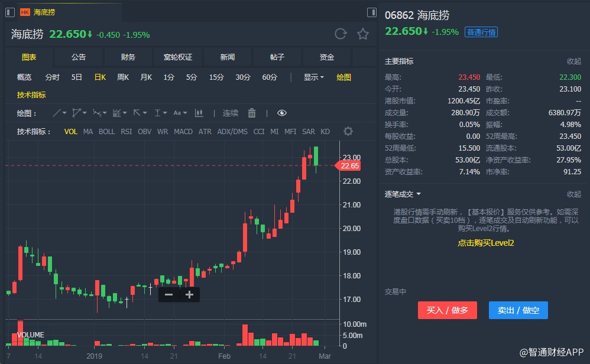Open the 财务 tab
Viewport: 590px width, 364px height.
tap(128, 57)
